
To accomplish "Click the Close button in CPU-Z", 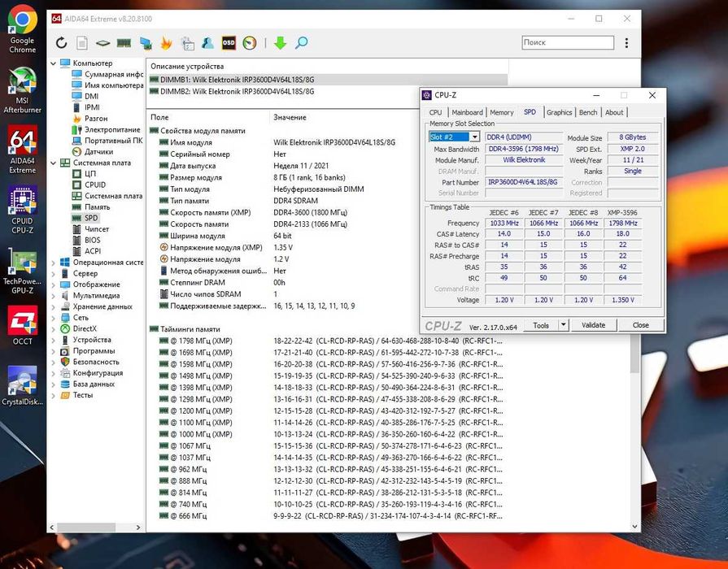I will coord(641,325).
